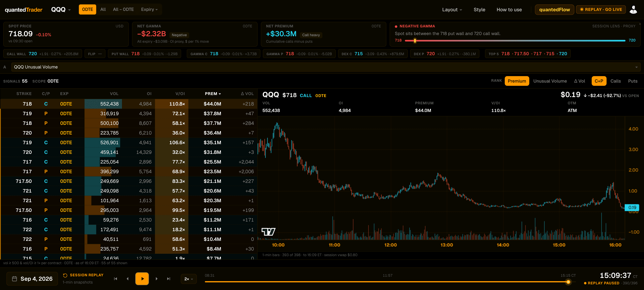Click the Call heavy badge
644x290 pixels.
click(311, 35)
